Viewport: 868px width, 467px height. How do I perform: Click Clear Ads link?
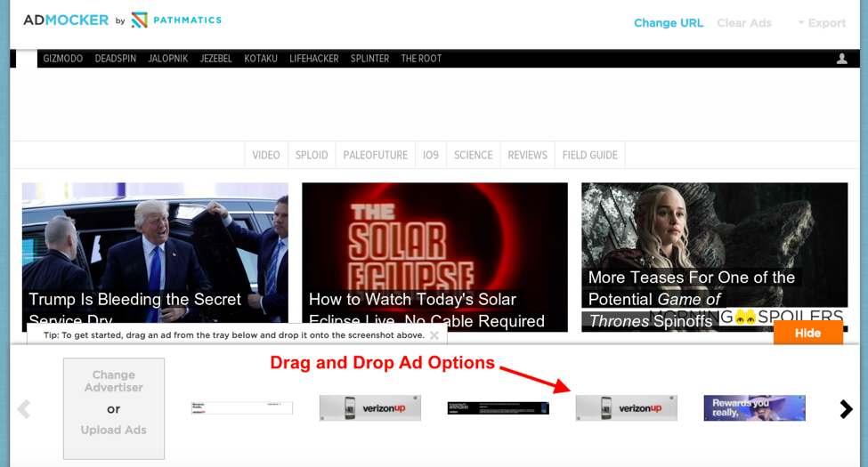(x=744, y=23)
